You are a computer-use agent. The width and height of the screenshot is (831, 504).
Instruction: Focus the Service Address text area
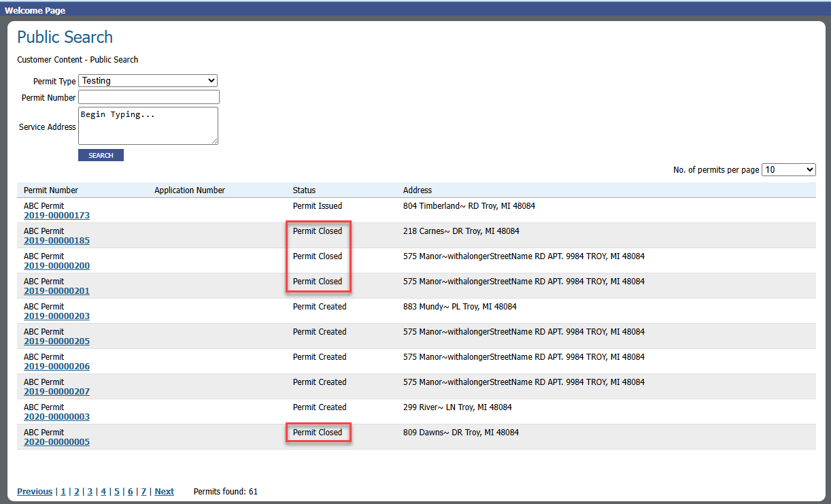[x=148, y=126]
